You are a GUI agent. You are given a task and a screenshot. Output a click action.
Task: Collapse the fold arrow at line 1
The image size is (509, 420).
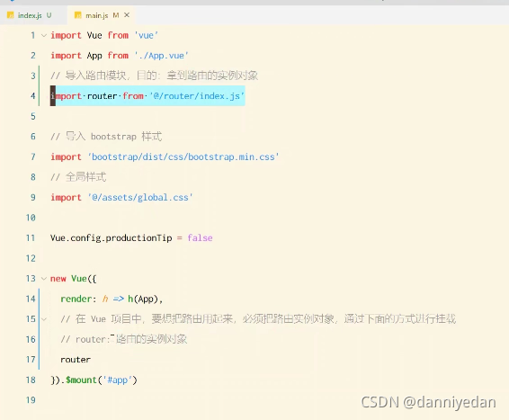pos(44,35)
